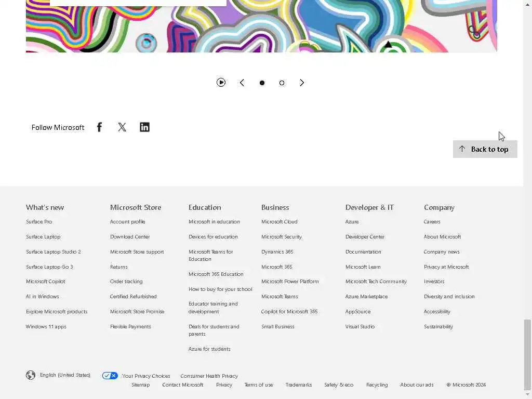This screenshot has height=399, width=532.
Task: Open Flexible Payments link
Action: pos(130,326)
